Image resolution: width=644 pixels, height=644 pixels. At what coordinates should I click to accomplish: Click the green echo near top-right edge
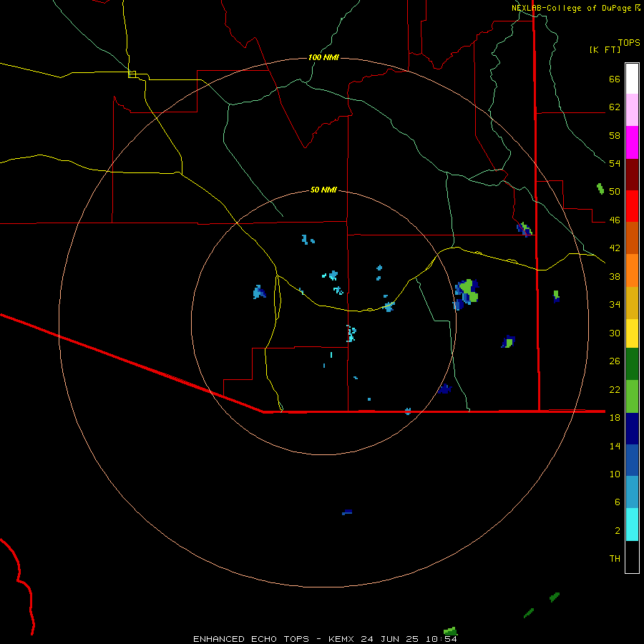(600, 189)
